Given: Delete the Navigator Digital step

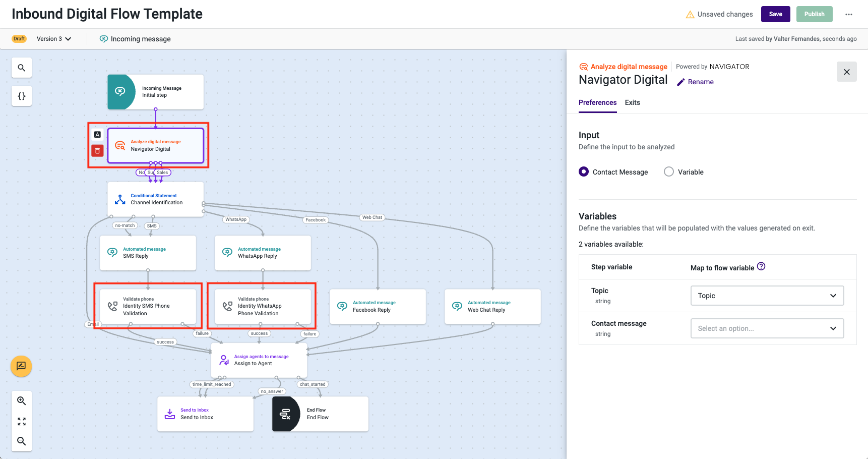Looking at the screenshot, I should click(x=97, y=150).
